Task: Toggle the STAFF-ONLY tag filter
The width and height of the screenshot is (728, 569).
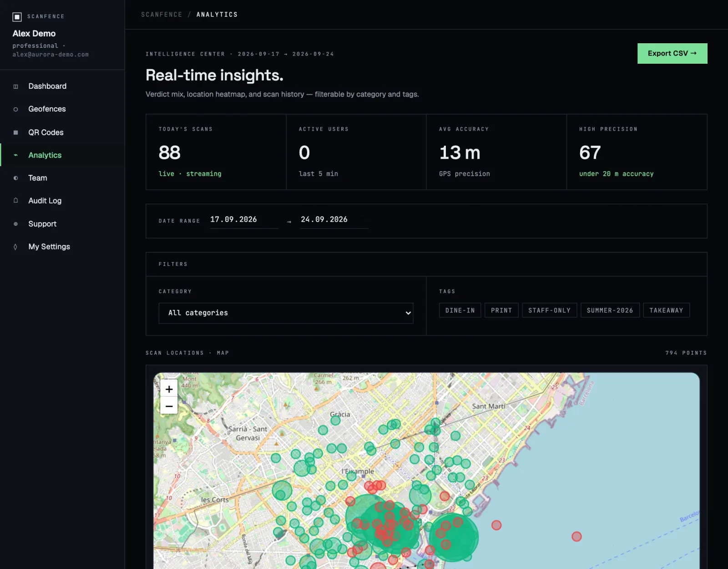Action: (x=549, y=310)
